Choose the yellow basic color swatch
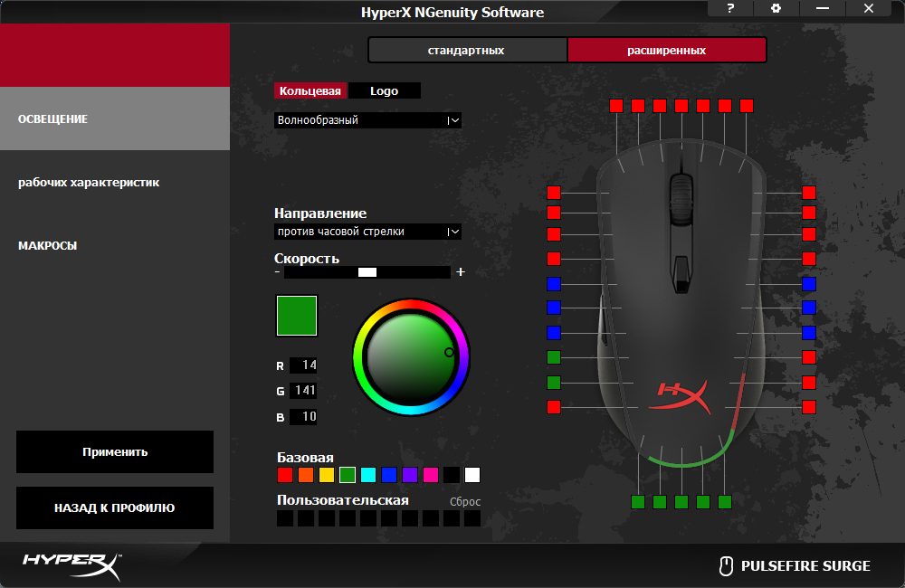905x588 pixels. (327, 475)
